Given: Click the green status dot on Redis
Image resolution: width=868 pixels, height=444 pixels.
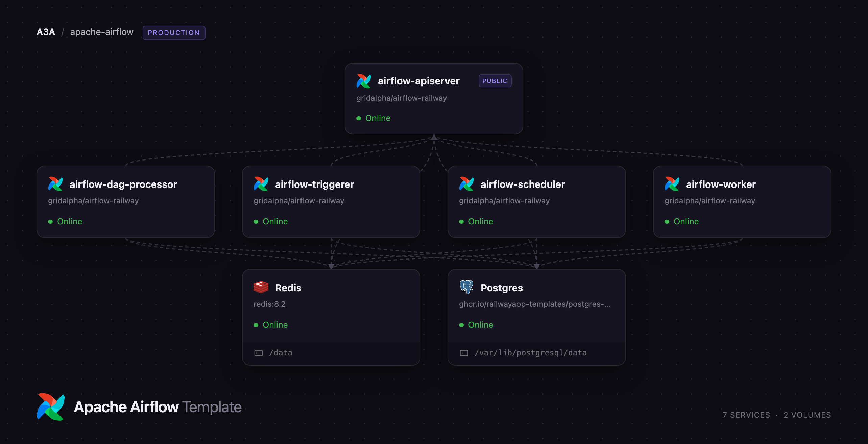Looking at the screenshot, I should point(256,325).
